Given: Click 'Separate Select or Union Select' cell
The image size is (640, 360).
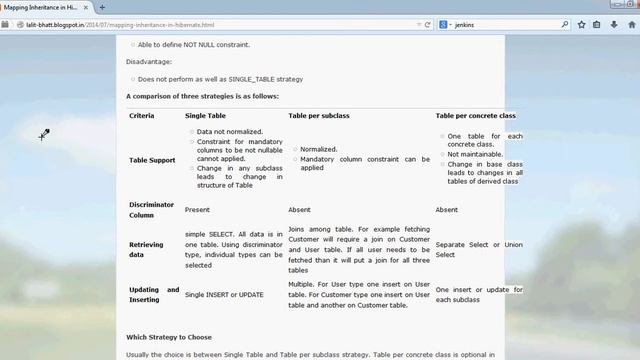Looking at the screenshot, I should (479, 249).
